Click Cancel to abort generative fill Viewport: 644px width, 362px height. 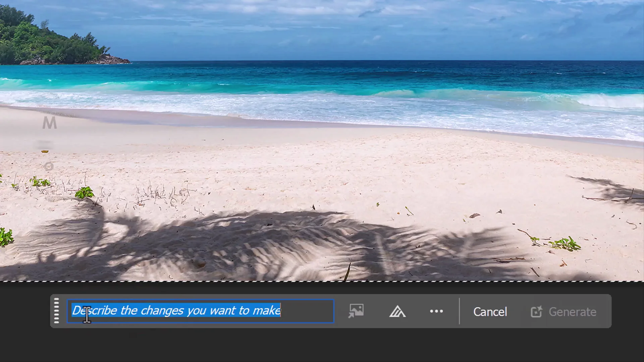click(490, 312)
